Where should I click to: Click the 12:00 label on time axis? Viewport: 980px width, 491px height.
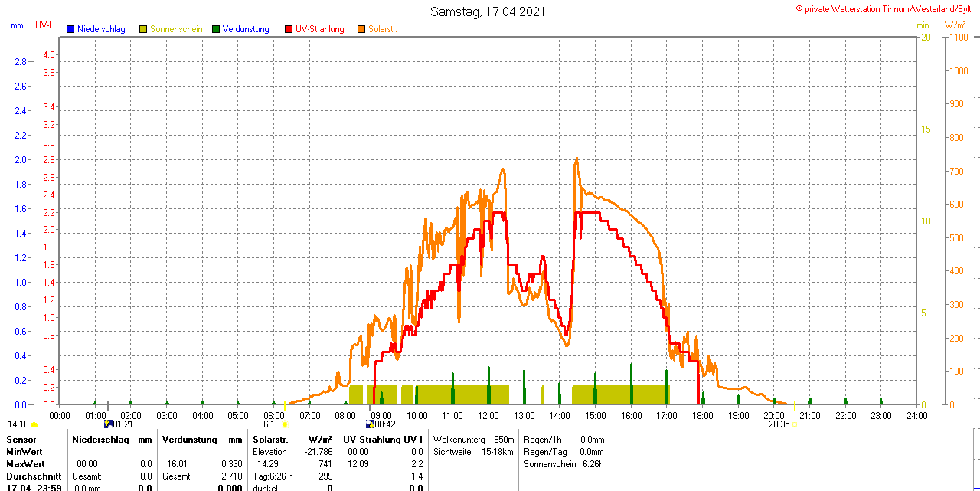point(488,416)
